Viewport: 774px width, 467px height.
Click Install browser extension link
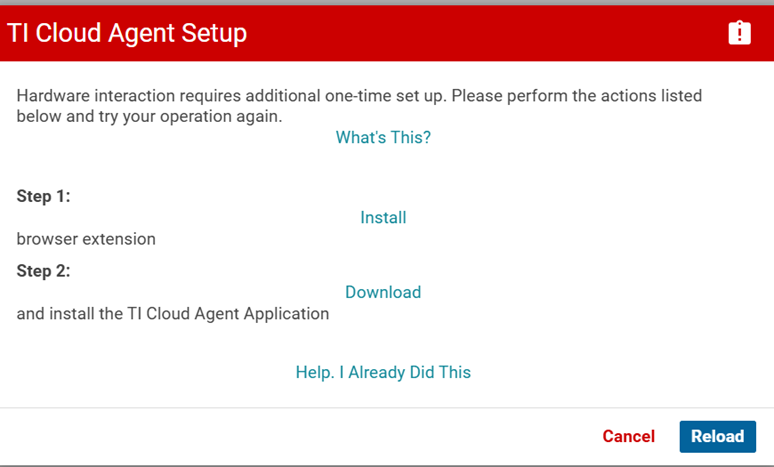coord(383,217)
